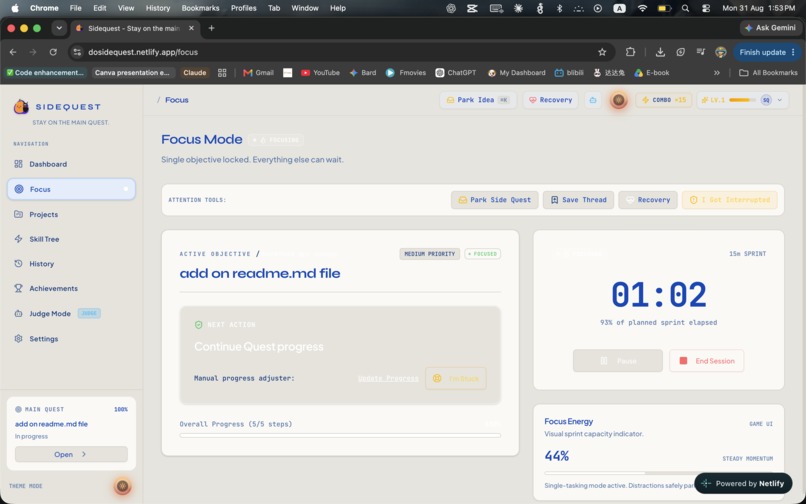The image size is (806, 504).
Task: Open Projects from the sidebar
Action: [71, 214]
